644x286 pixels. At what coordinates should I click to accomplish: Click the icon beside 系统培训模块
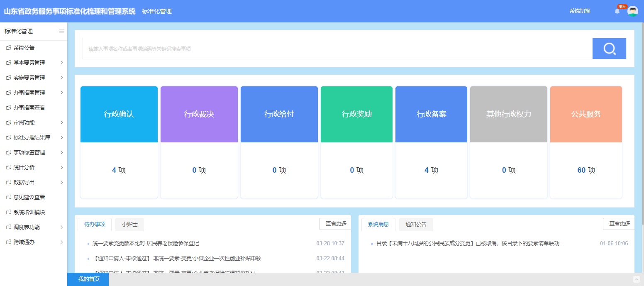(8, 212)
